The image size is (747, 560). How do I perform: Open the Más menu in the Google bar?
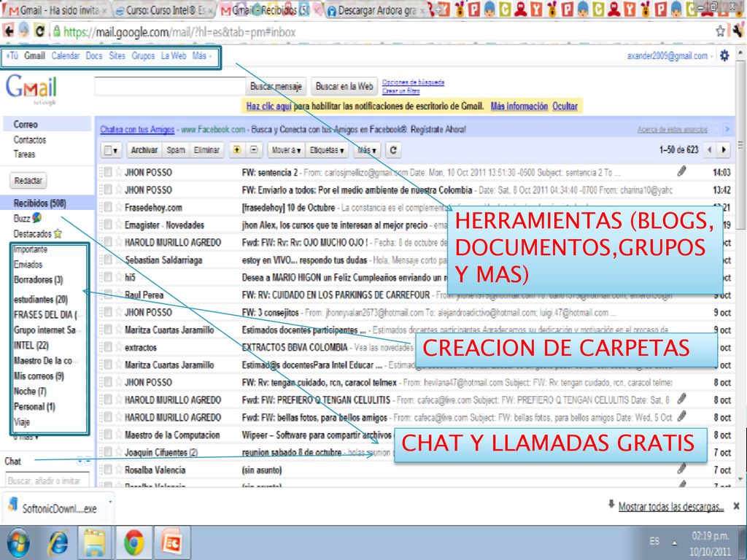tap(201, 55)
